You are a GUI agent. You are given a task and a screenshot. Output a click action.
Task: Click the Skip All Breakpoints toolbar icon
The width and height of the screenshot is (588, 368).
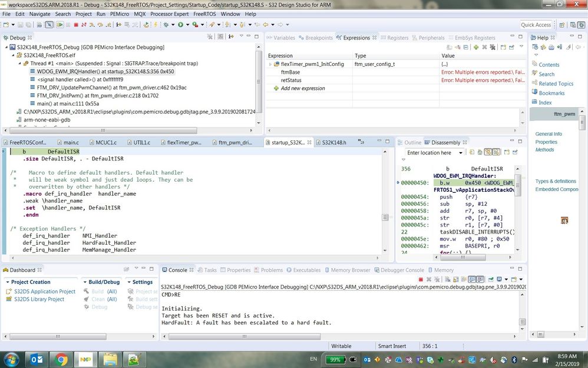click(49, 25)
